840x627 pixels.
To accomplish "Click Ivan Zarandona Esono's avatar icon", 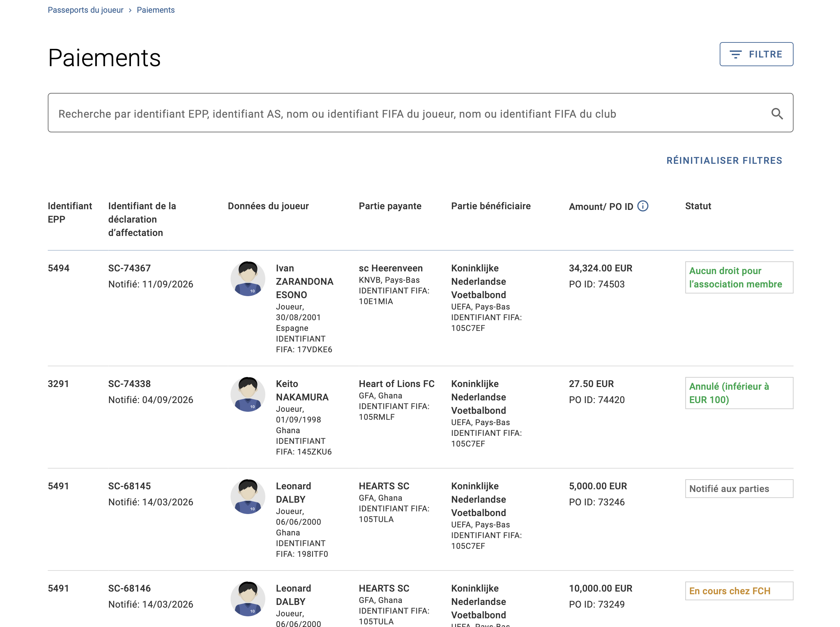I will (x=247, y=278).
